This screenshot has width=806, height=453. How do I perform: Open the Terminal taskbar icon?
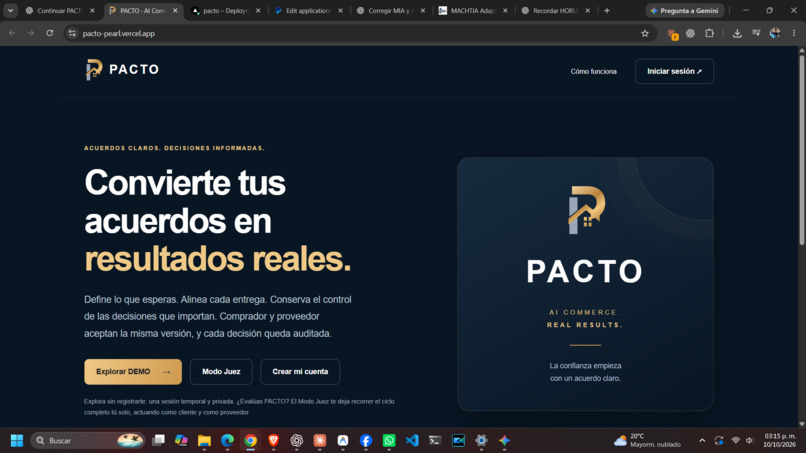(x=435, y=441)
